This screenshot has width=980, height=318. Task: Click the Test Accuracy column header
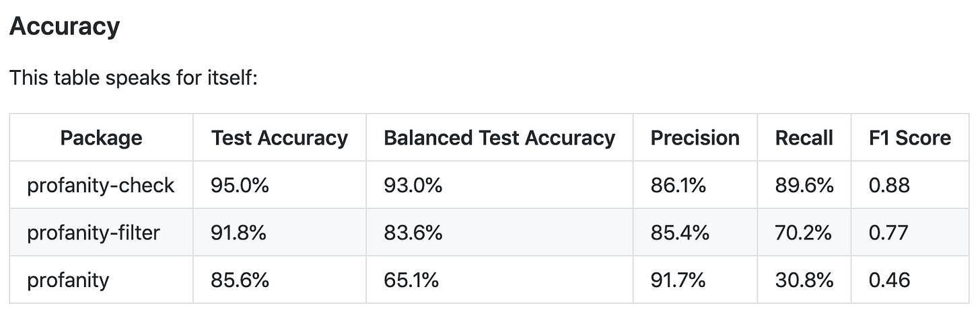[x=279, y=138]
